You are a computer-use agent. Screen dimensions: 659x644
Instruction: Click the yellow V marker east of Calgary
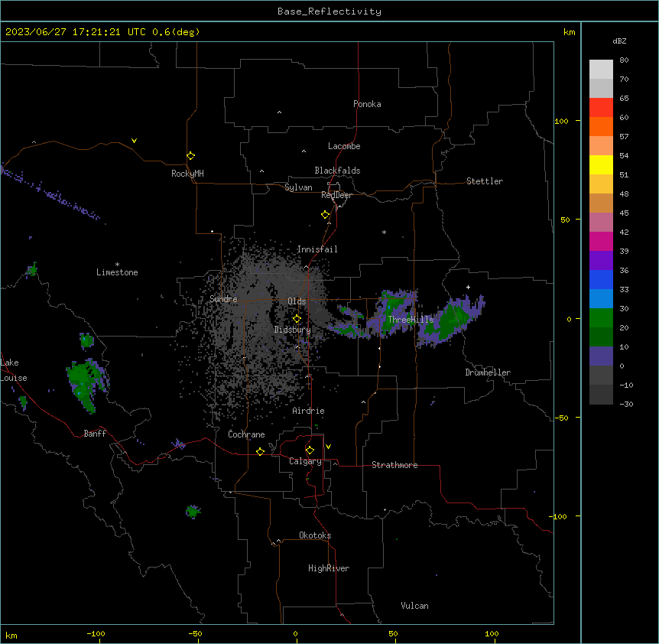(x=328, y=447)
